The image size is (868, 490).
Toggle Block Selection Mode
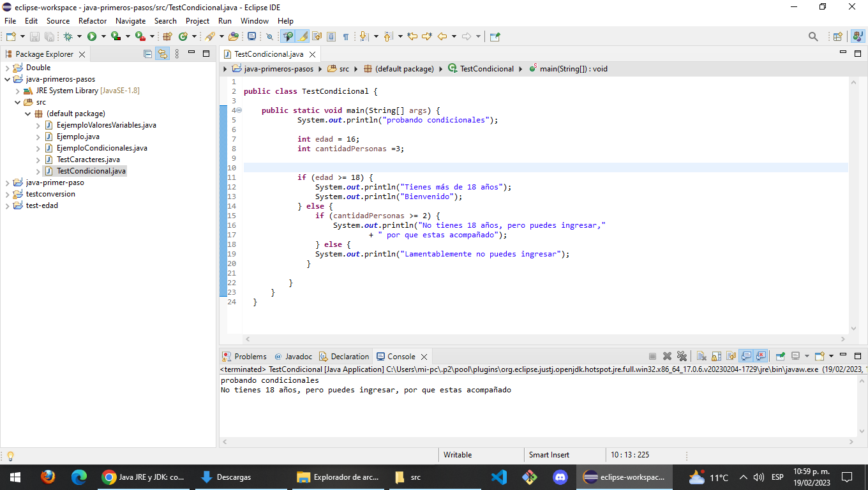pyautogui.click(x=331, y=37)
